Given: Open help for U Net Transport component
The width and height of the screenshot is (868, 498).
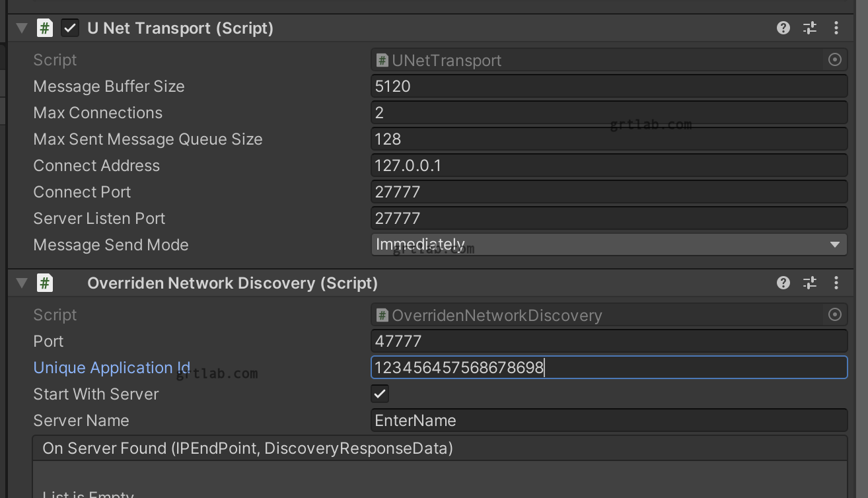Looking at the screenshot, I should pyautogui.click(x=783, y=28).
